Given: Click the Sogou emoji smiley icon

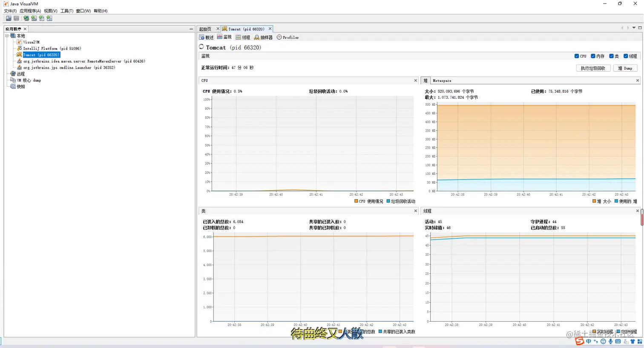Looking at the screenshot, I should click(x=603, y=341).
